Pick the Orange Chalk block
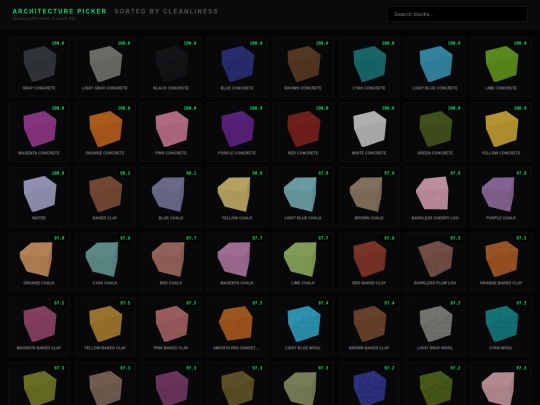This screenshot has width=540, height=405. point(39,262)
